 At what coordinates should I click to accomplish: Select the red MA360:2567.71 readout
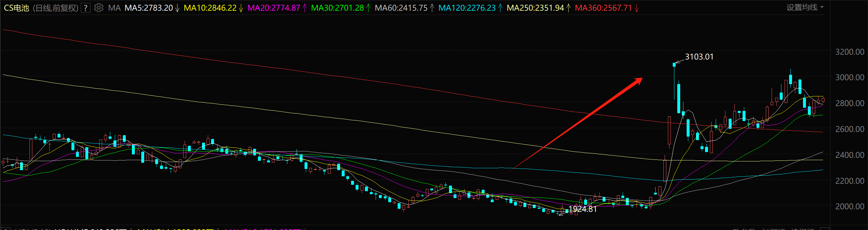coord(604,8)
